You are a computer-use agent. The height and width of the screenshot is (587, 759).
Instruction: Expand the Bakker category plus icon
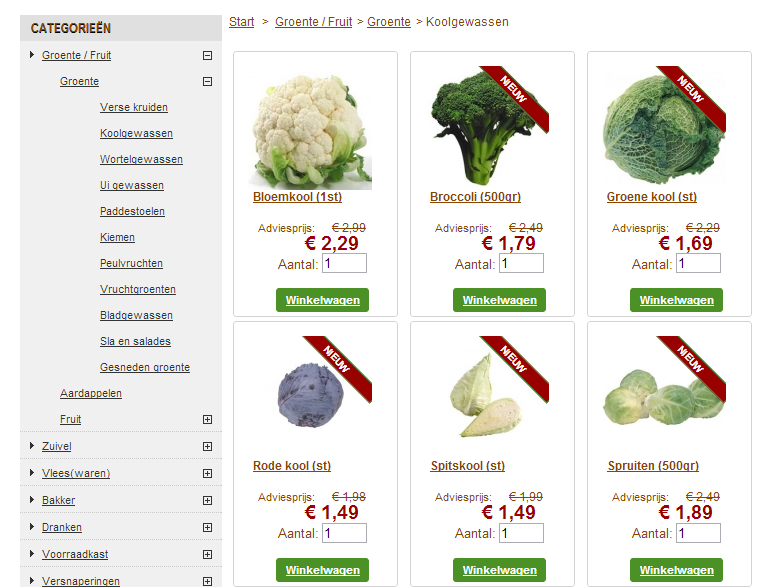pos(207,500)
